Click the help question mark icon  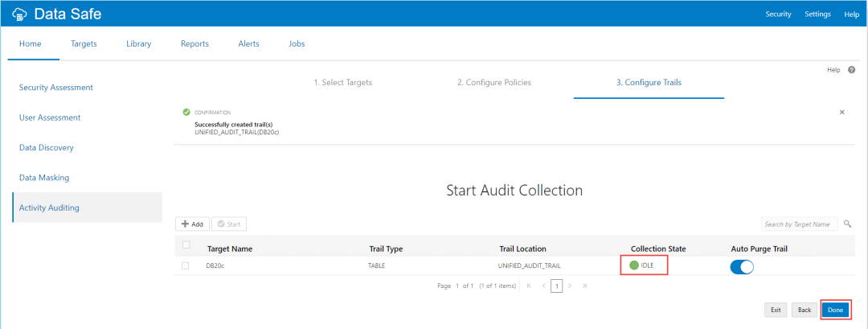(851, 70)
